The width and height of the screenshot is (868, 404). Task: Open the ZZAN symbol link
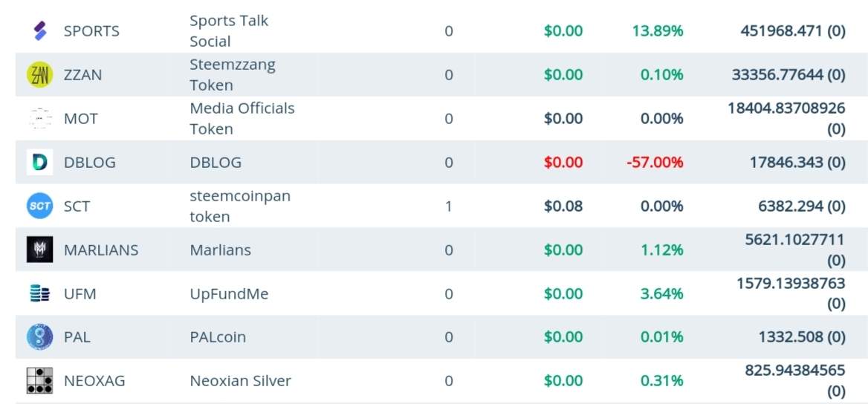tap(83, 75)
